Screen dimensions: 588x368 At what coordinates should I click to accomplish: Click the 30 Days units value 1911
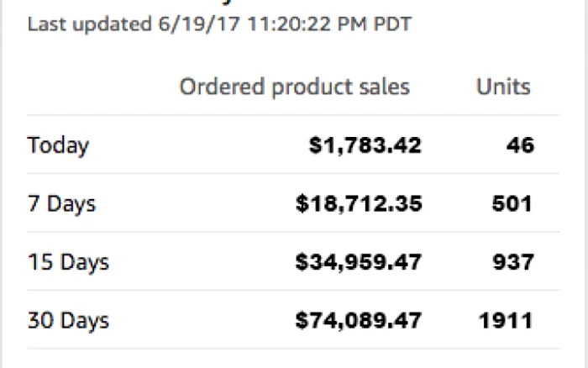[x=506, y=320]
